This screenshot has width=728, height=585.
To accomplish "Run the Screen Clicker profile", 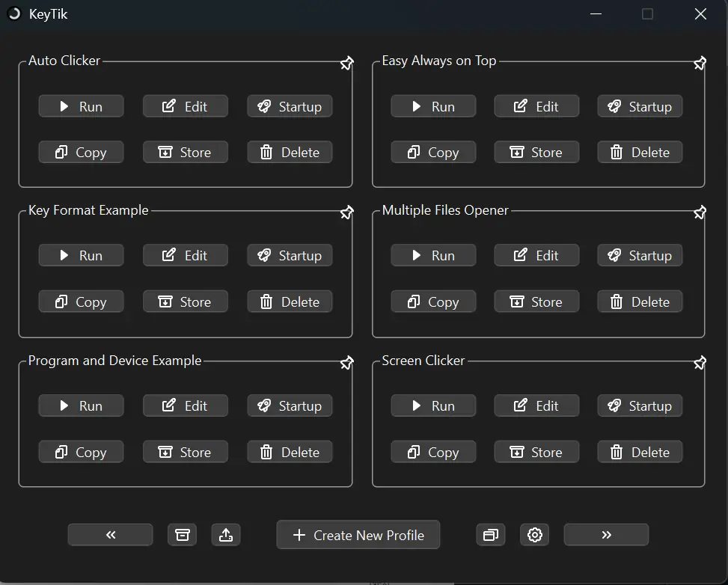I will 434,405.
